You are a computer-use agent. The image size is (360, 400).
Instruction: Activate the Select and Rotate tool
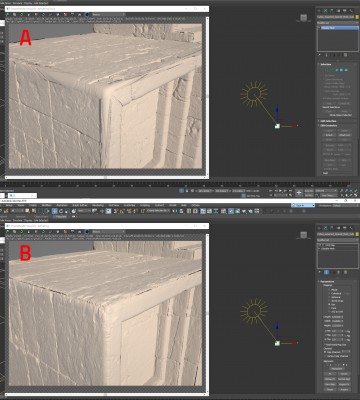61,211
